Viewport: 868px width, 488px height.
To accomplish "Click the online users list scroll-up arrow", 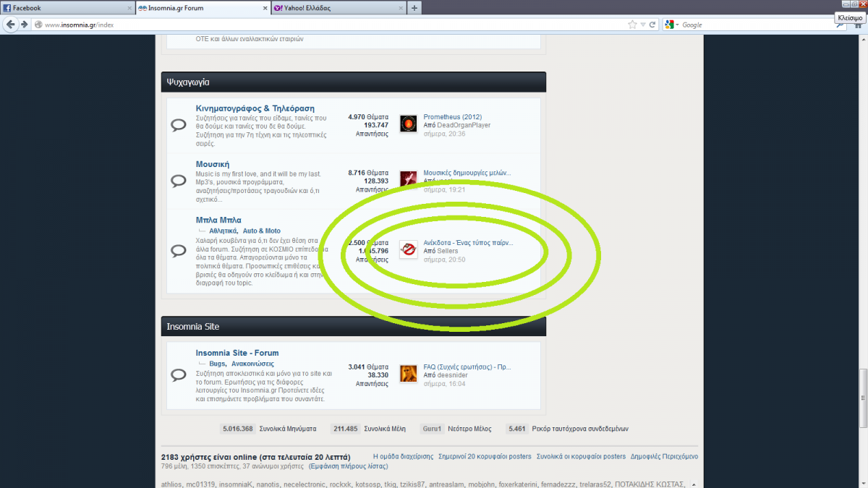I will 694,483.
